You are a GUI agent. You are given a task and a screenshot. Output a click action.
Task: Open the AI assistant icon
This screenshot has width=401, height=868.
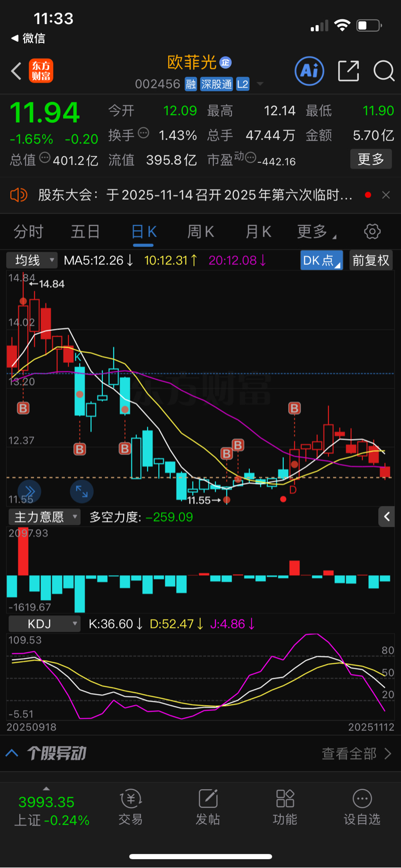310,70
